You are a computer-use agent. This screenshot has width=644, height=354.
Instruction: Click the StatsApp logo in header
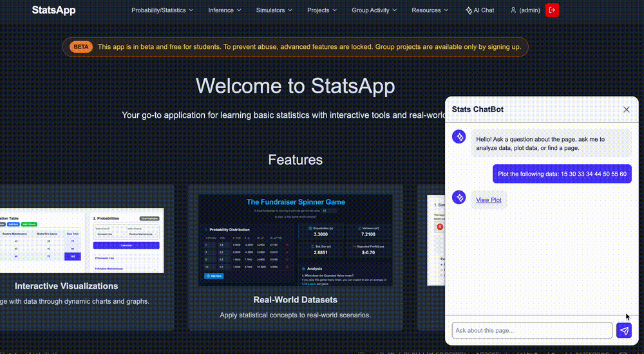[x=53, y=10]
